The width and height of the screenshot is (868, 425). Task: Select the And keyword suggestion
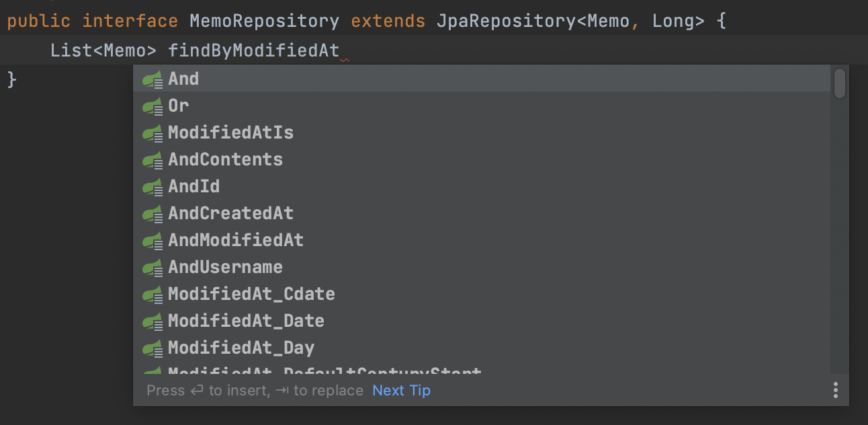point(482,79)
